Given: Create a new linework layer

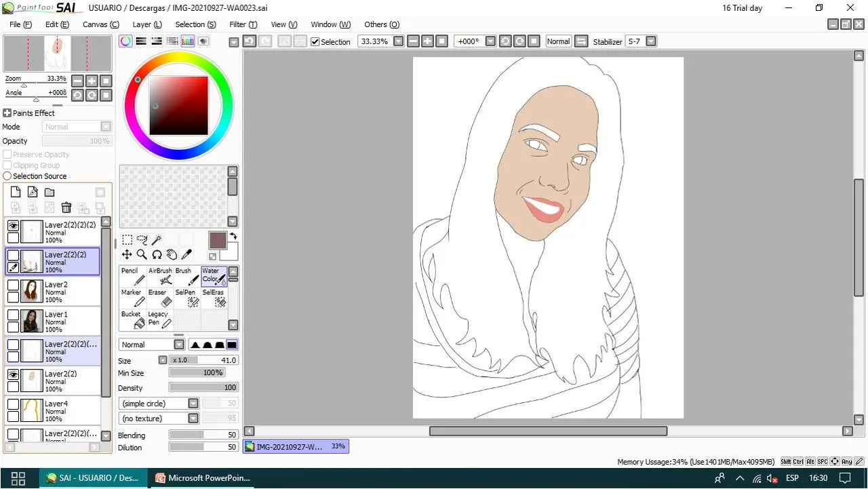Looking at the screenshot, I should [x=33, y=193].
